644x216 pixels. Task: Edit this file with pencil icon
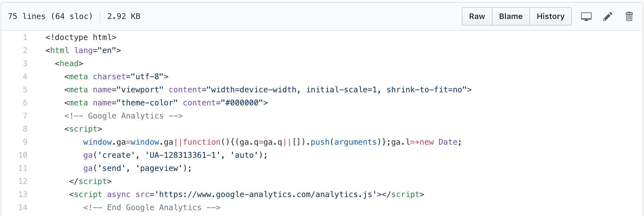608,16
